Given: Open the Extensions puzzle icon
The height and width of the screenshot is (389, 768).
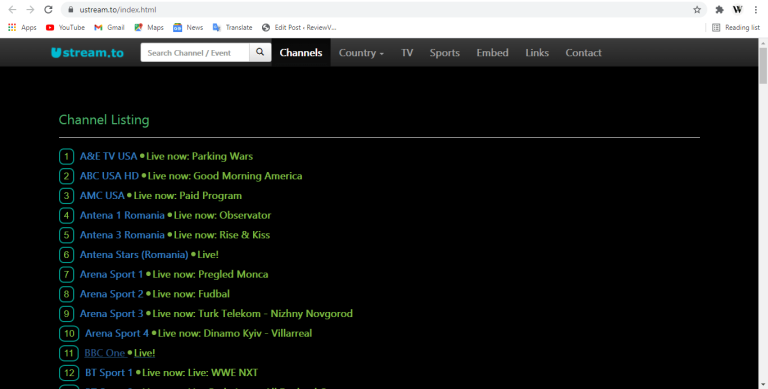Looking at the screenshot, I should coord(720,10).
